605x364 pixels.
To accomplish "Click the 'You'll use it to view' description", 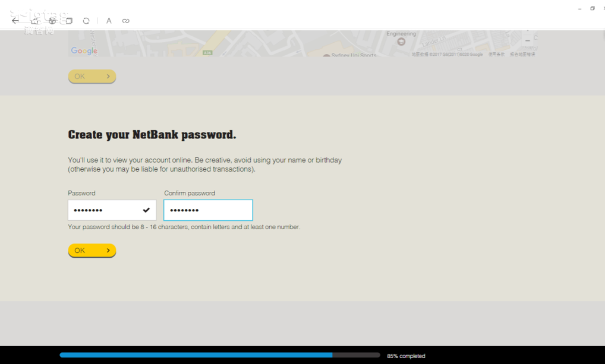I will (205, 164).
